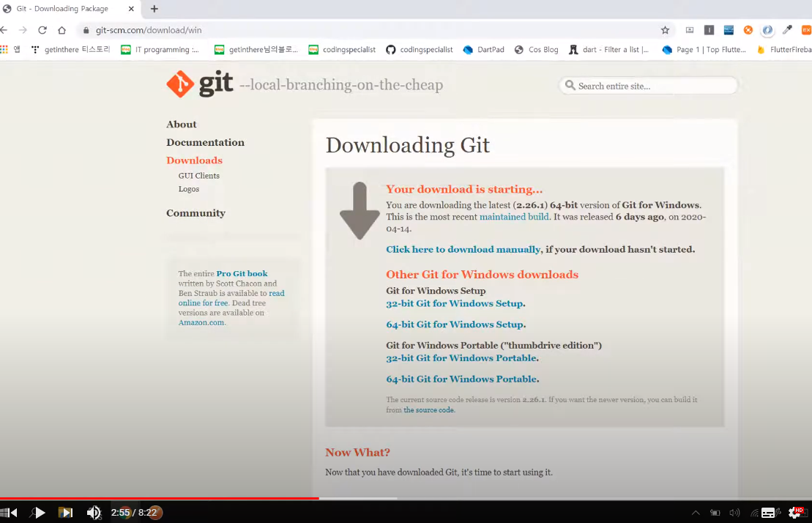Click here to download manually link

pyautogui.click(x=463, y=250)
